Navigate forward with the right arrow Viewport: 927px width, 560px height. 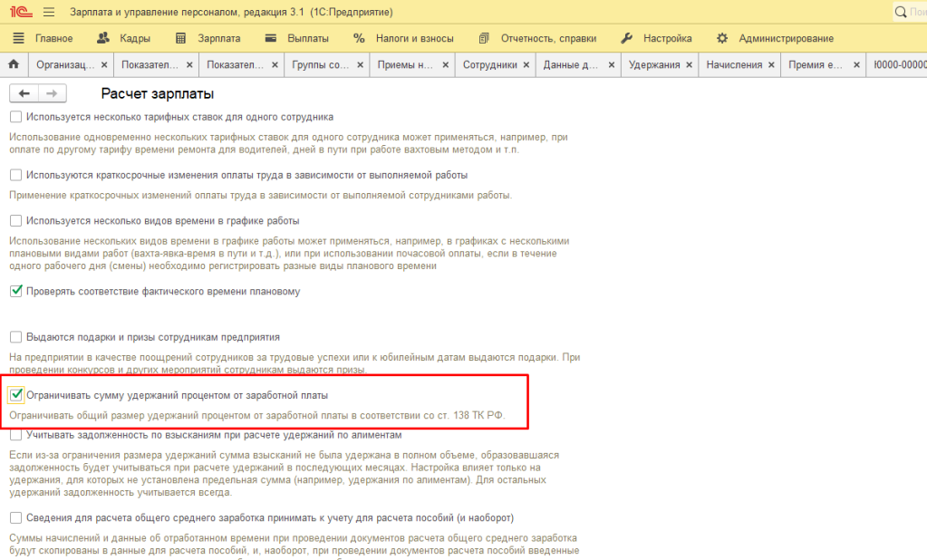52,93
